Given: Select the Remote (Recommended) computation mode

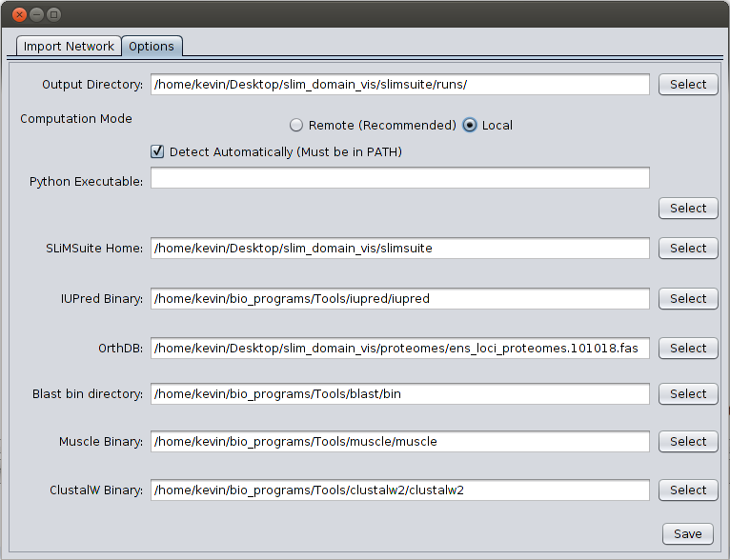Looking at the screenshot, I should pos(297,126).
